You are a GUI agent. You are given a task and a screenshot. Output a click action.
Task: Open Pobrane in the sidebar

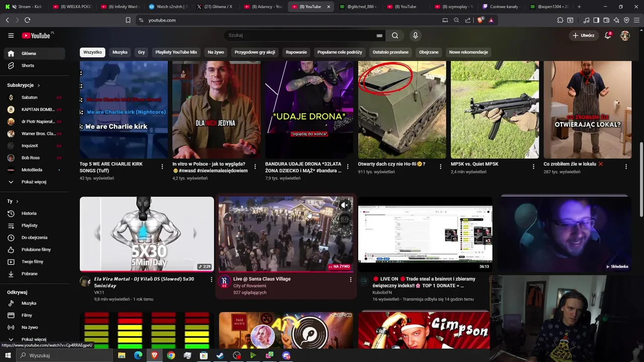tap(34, 274)
